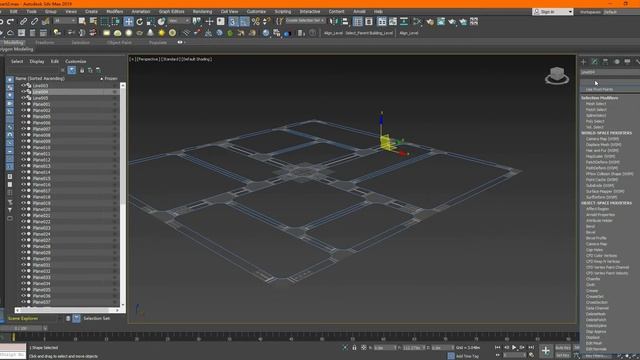This screenshot has height=360, width=640.
Task: Click the Mirror tool icon
Action: [x=334, y=21]
